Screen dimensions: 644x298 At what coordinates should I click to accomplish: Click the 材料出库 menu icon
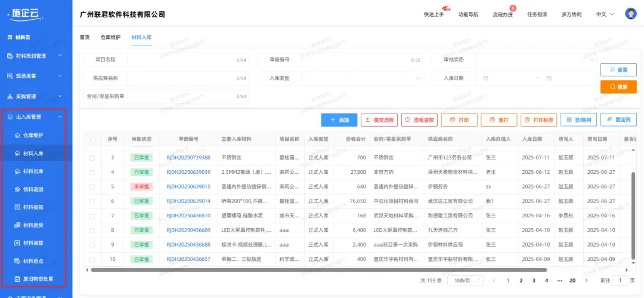(17, 171)
